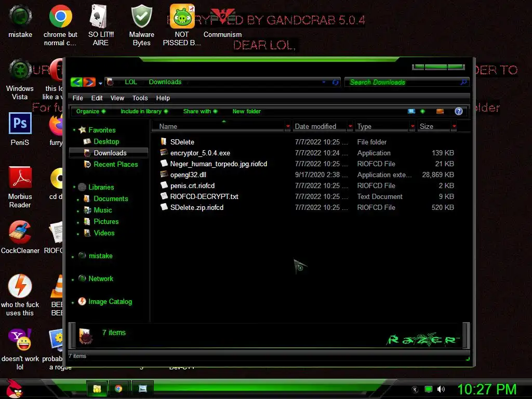The width and height of the screenshot is (532, 399).
Task: Open Music library
Action: click(x=102, y=210)
